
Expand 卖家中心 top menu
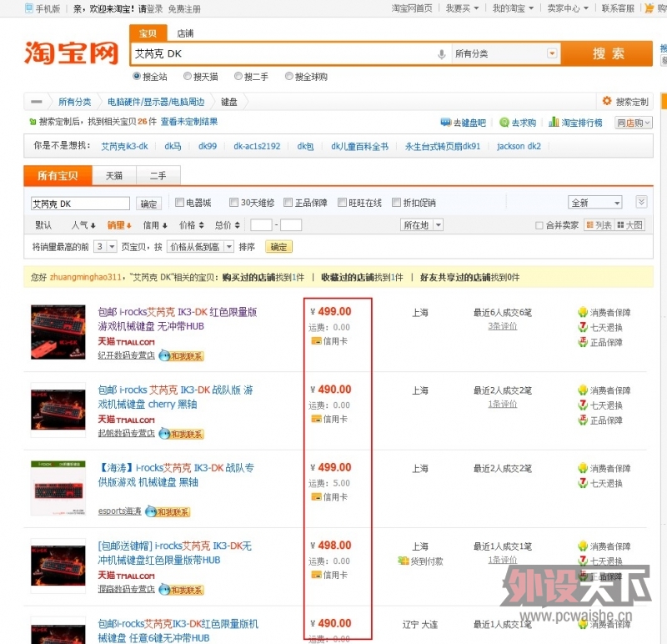point(568,8)
